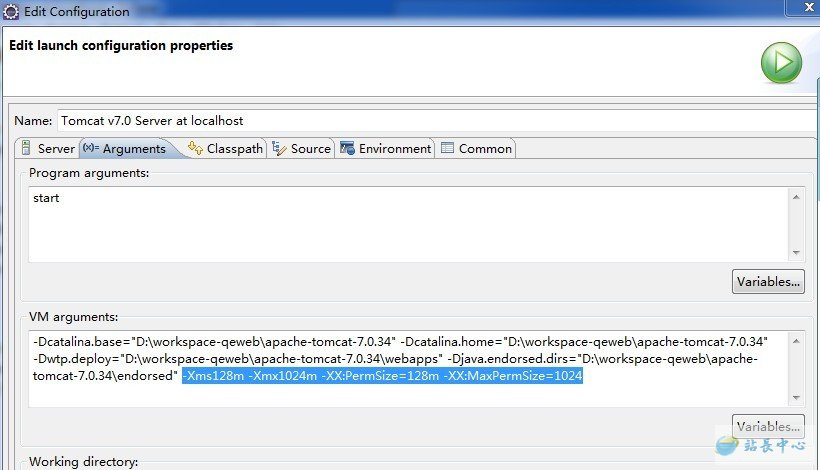820x470 pixels.
Task: Click the -Djava.endorsed.dirs argument text
Action: coord(602,359)
